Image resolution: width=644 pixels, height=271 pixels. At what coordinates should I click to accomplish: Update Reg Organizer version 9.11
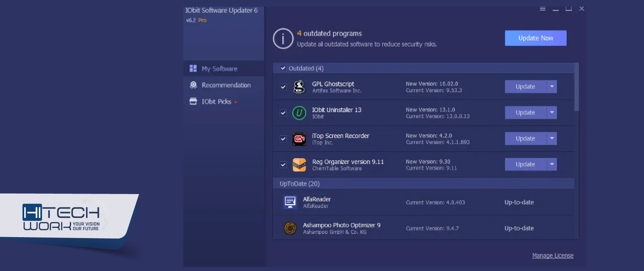point(525,164)
